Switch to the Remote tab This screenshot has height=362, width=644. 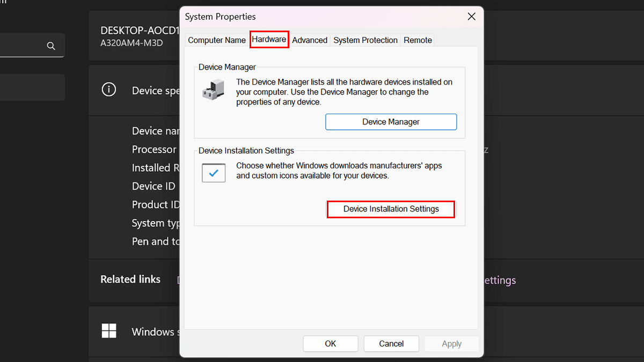[x=418, y=40]
